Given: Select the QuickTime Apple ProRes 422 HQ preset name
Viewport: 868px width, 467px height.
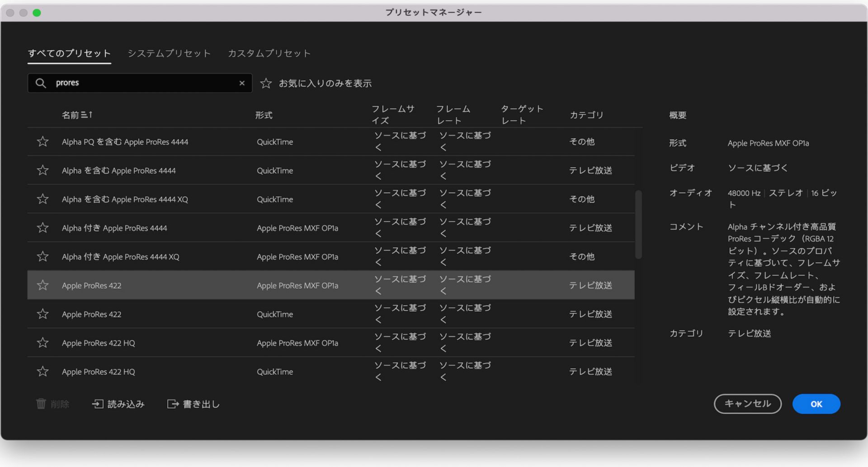Looking at the screenshot, I should click(x=98, y=372).
